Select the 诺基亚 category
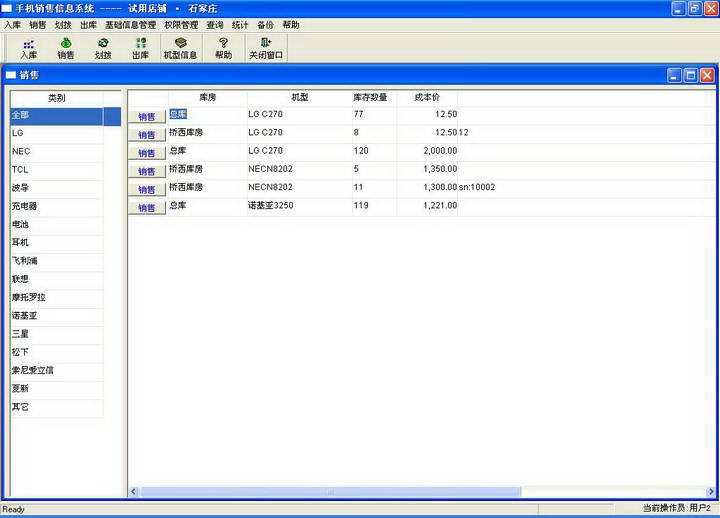 (x=56, y=316)
